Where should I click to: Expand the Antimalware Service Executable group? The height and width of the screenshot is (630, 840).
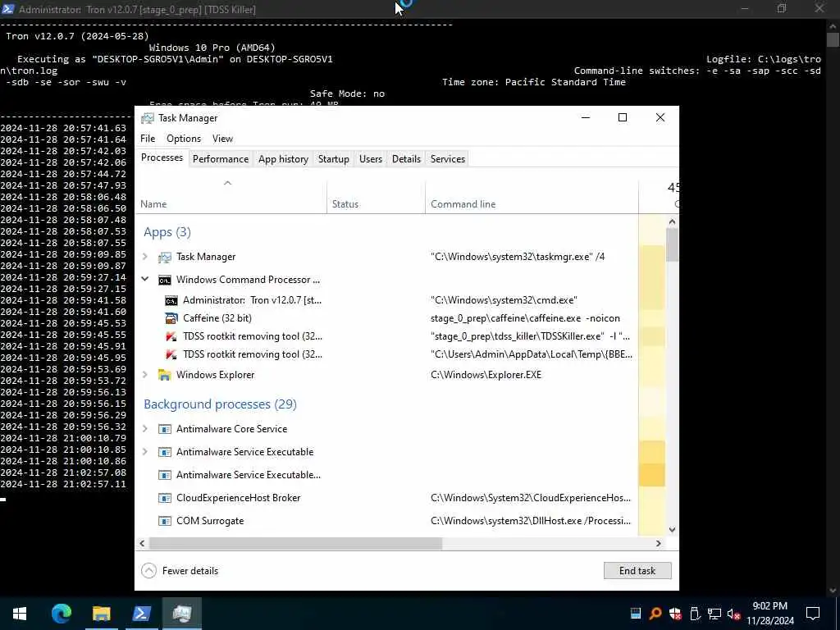click(x=144, y=452)
